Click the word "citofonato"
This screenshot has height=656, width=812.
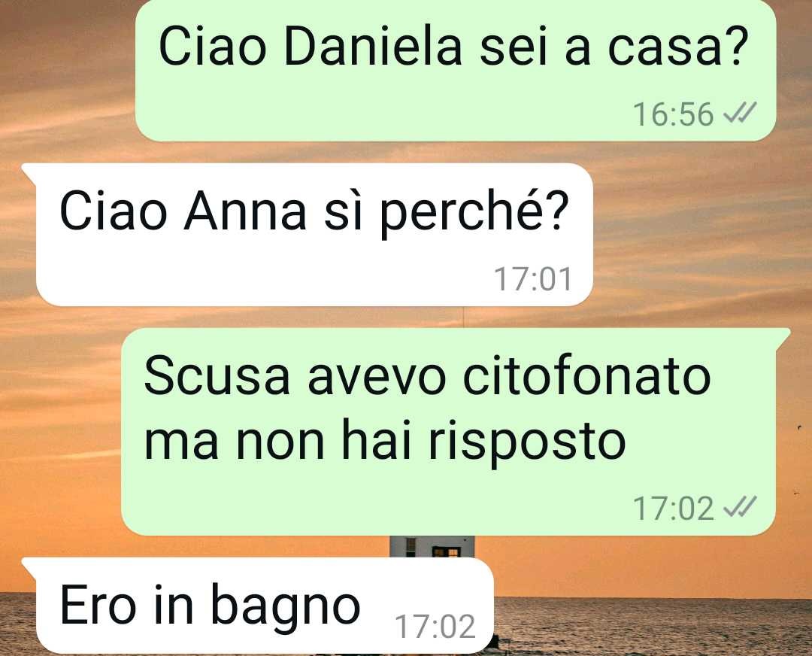coord(586,375)
